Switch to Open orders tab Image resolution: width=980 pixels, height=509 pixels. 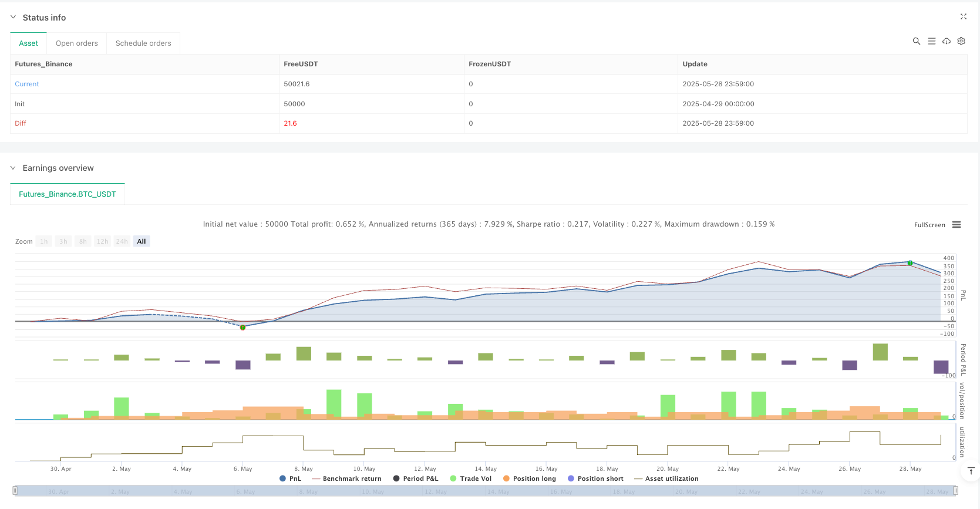tap(77, 43)
